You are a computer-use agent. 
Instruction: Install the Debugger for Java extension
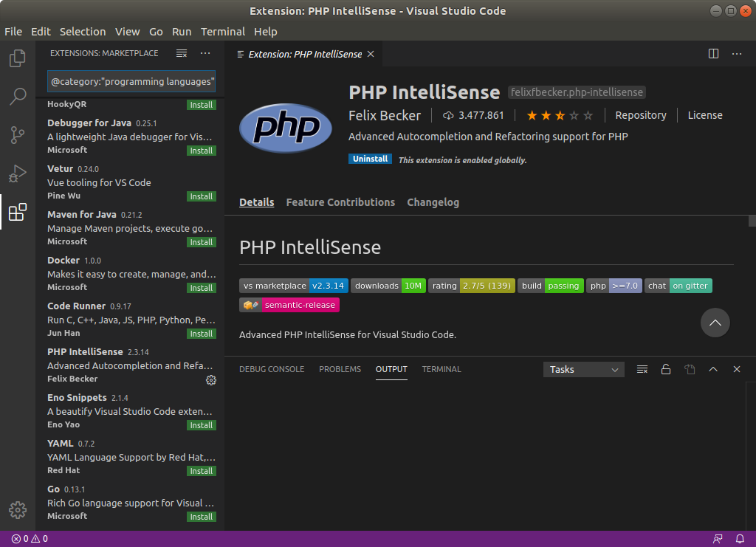pos(202,151)
